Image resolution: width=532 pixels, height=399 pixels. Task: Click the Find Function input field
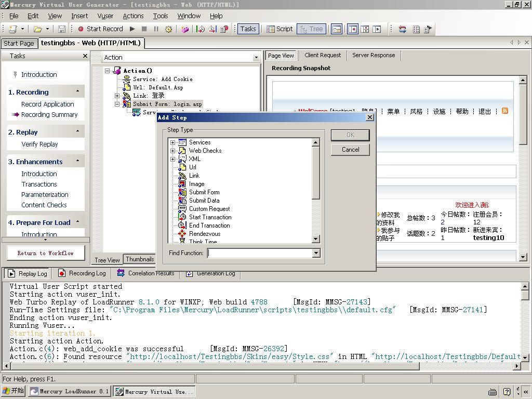(x=260, y=253)
